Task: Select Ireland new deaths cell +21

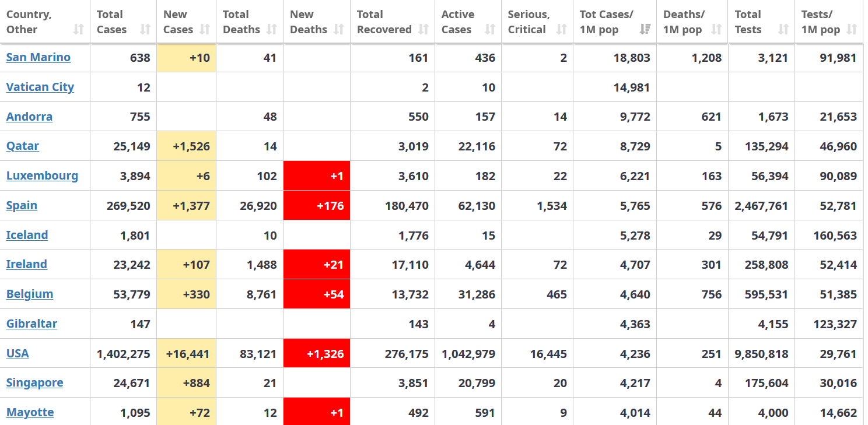Action: click(317, 264)
